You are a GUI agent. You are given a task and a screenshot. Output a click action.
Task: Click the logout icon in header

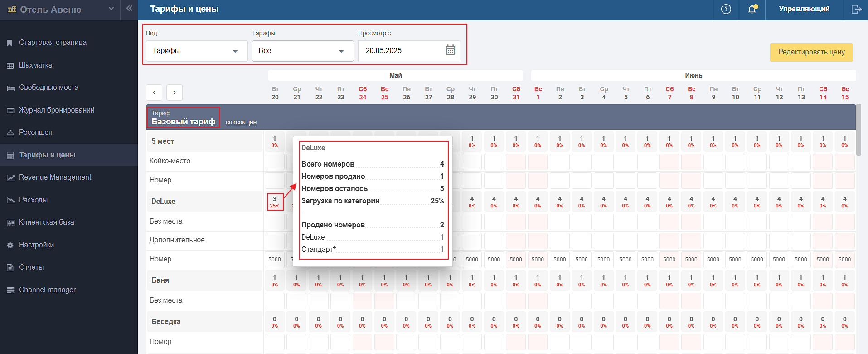(x=856, y=9)
